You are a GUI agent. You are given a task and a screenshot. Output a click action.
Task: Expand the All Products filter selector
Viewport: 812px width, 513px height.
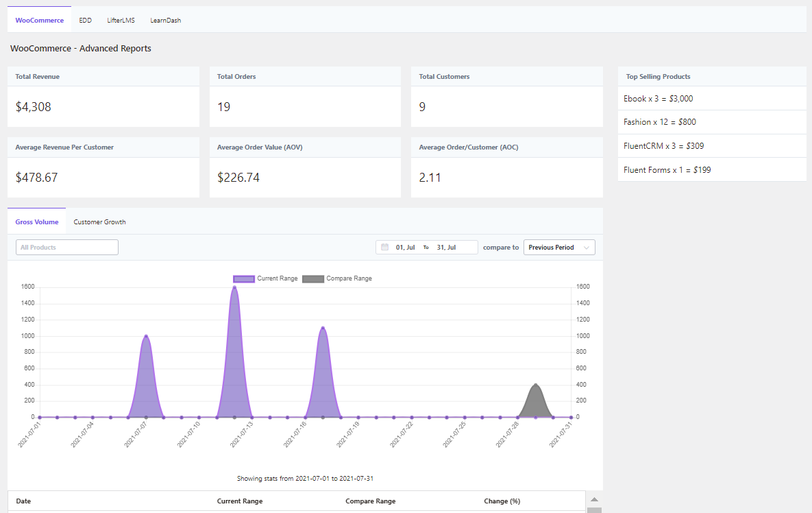(67, 247)
